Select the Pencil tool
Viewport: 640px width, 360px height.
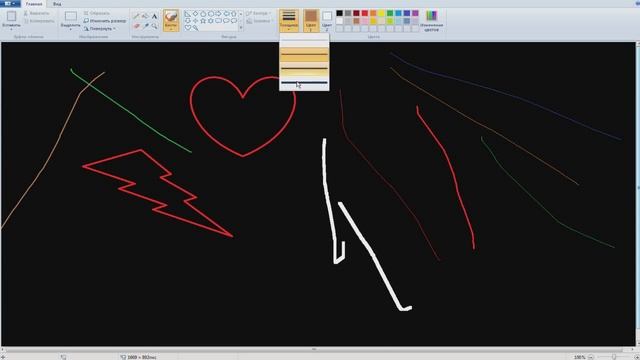(136, 16)
